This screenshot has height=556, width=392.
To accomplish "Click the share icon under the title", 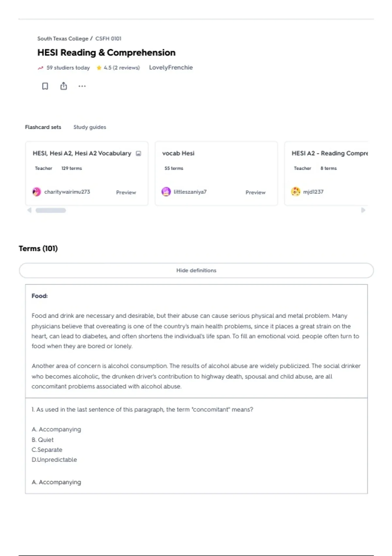I will 64,86.
